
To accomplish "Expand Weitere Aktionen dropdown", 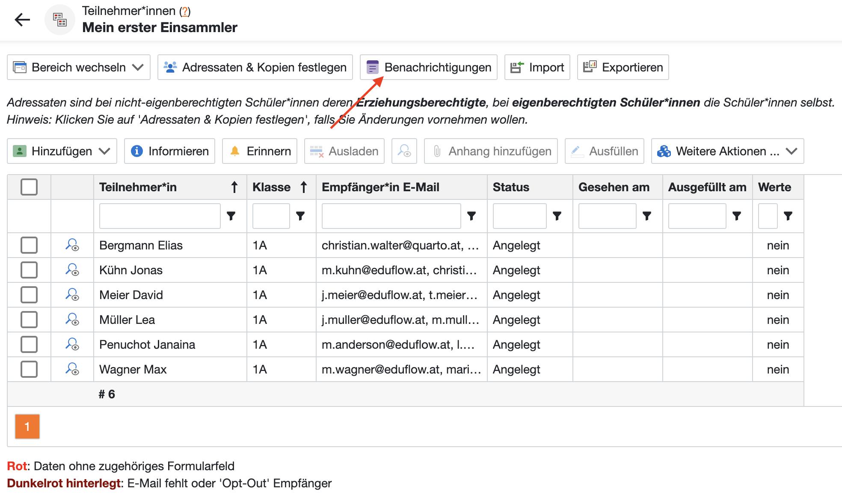I will 727,151.
